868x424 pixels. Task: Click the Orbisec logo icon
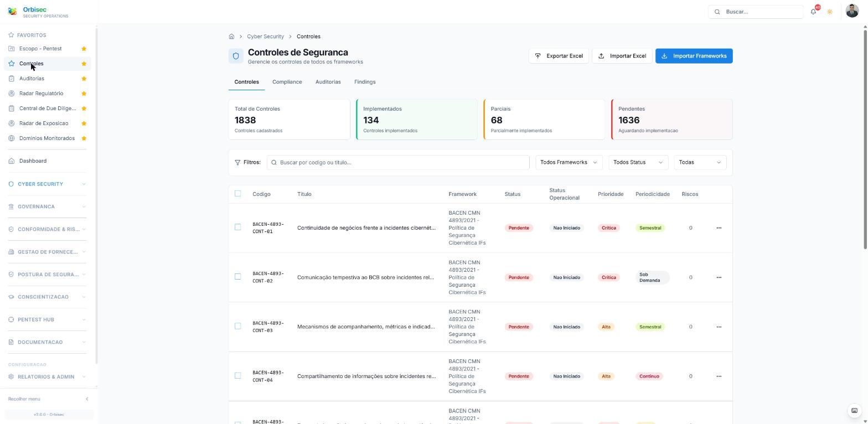pyautogui.click(x=12, y=12)
